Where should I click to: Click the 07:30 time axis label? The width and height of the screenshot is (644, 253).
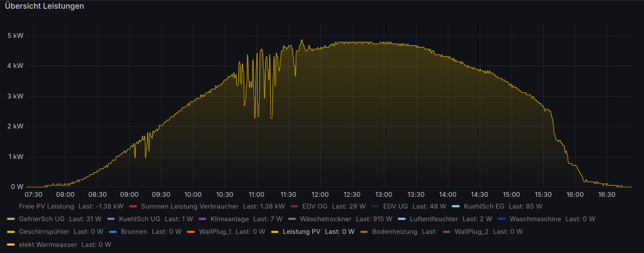click(34, 194)
